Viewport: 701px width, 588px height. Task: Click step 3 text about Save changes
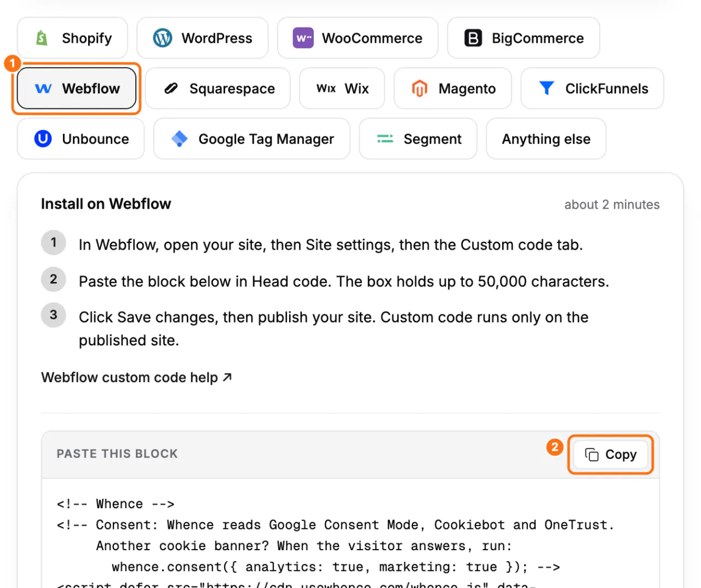click(x=334, y=328)
